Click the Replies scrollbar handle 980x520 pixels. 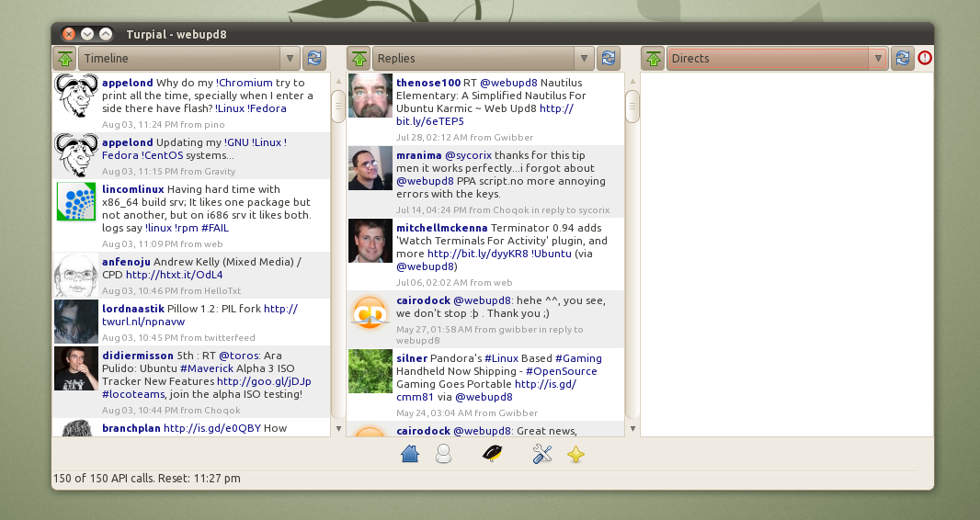[x=632, y=107]
